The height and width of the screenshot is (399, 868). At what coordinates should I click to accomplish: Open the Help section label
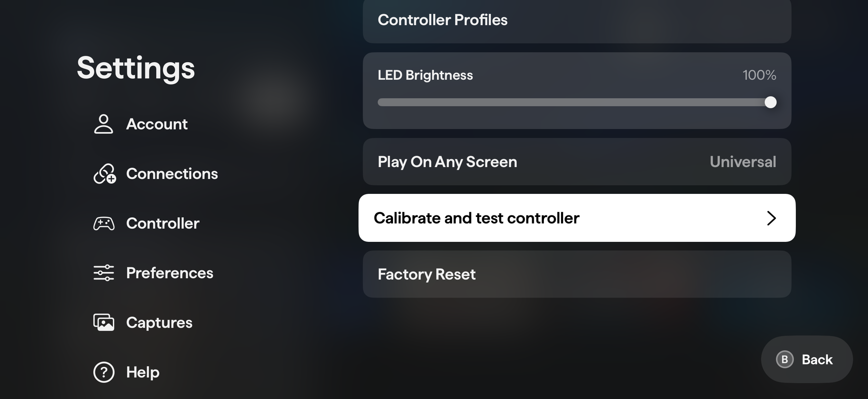143,372
